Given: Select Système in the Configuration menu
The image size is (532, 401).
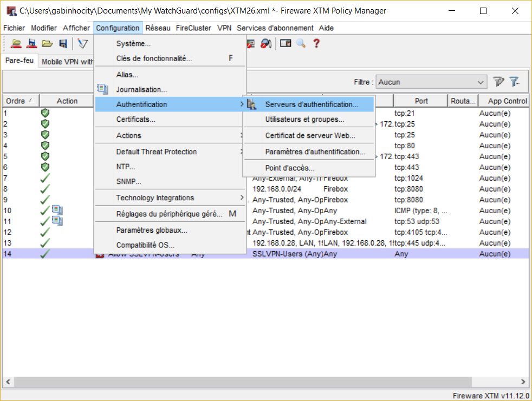Looking at the screenshot, I should tap(170, 43).
